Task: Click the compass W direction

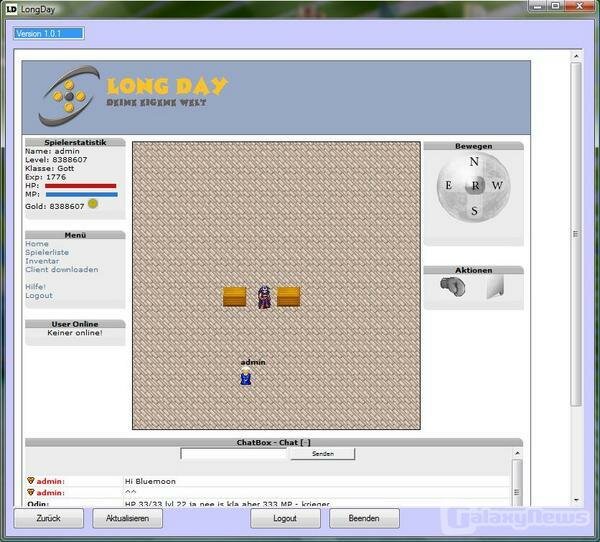Action: coord(497,186)
